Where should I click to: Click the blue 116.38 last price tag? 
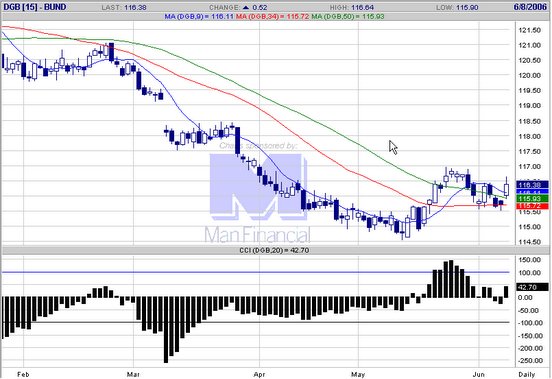click(532, 185)
